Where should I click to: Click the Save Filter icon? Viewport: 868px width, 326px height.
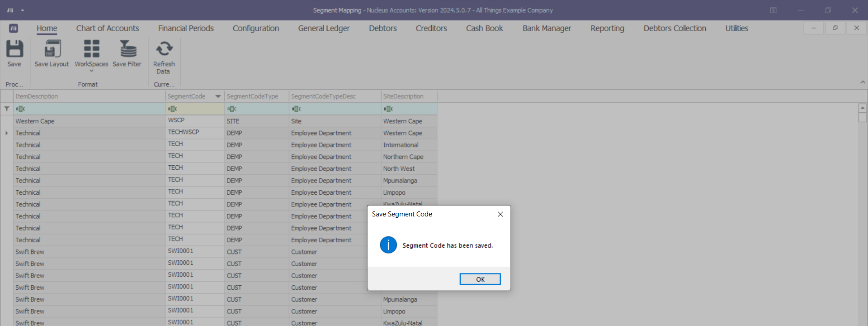pyautogui.click(x=127, y=48)
